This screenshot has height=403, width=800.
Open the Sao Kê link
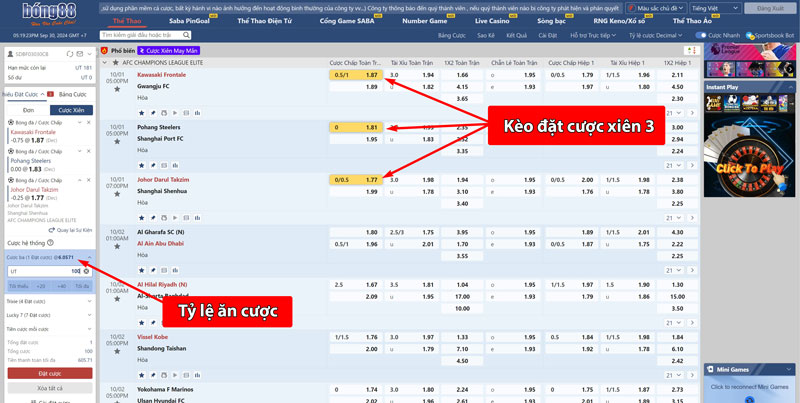486,35
